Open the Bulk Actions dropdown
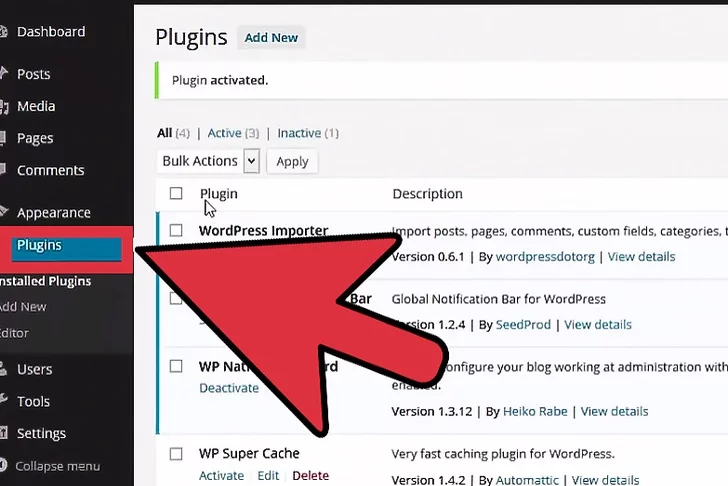 coord(209,161)
